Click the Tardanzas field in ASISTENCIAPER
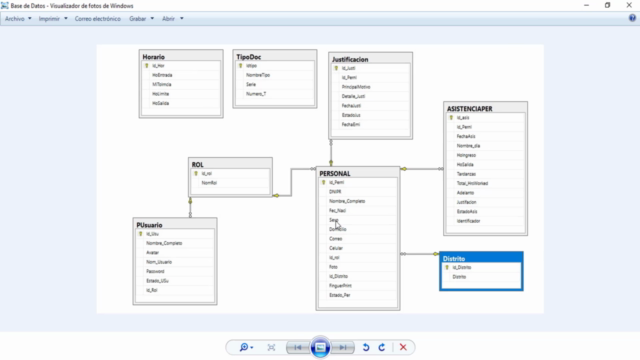The image size is (640, 360). point(466,174)
